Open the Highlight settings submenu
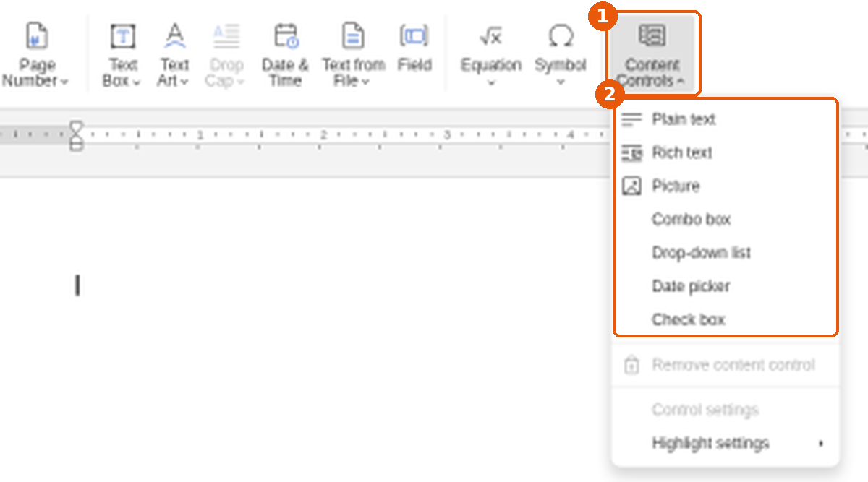Image resolution: width=868 pixels, height=482 pixels. (726, 443)
